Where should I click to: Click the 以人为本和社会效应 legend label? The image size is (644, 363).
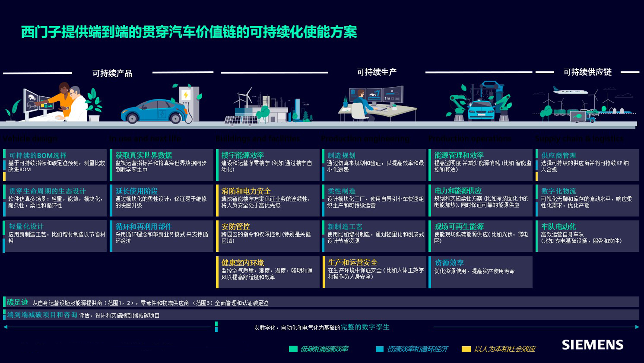(505, 349)
